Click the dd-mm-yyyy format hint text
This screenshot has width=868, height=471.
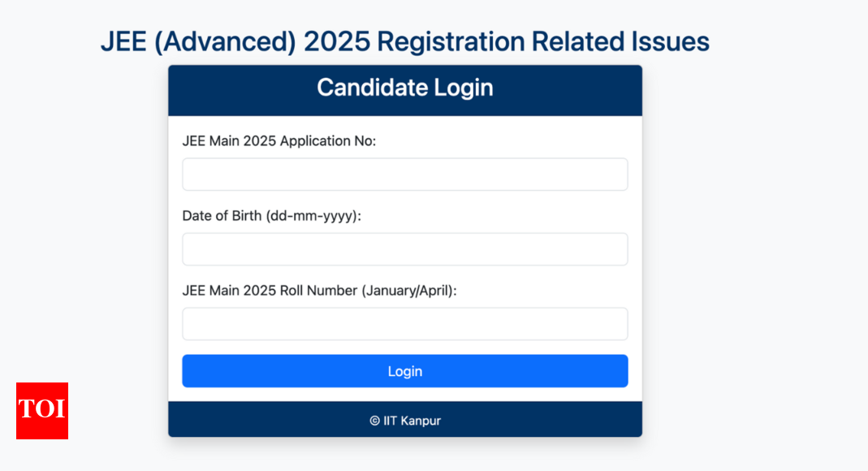(313, 216)
